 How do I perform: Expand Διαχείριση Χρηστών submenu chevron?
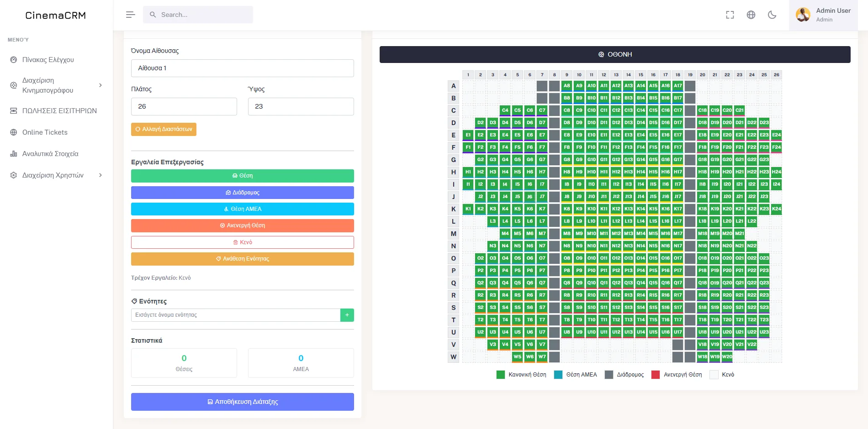tap(101, 175)
